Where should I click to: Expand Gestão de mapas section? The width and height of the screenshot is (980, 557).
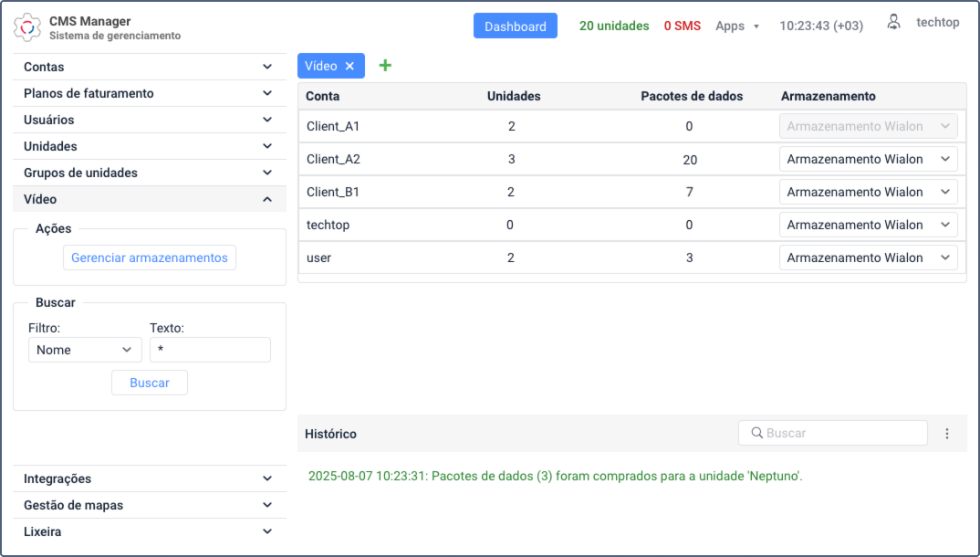tap(150, 505)
